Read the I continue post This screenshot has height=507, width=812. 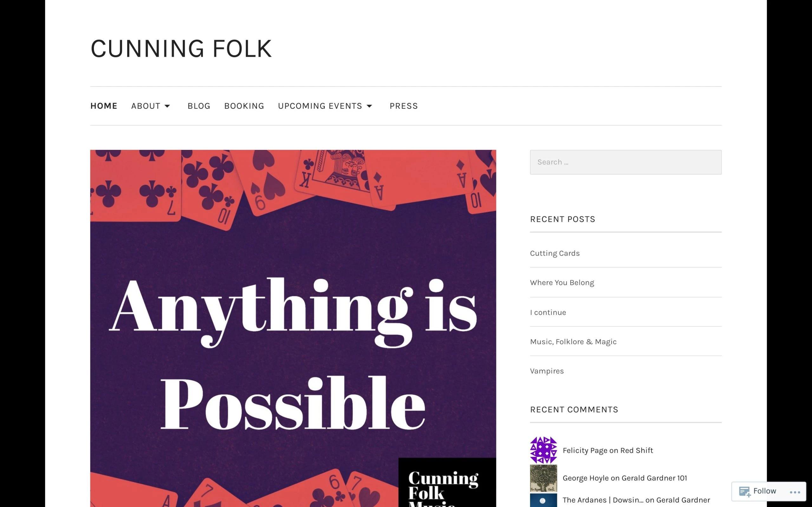tap(547, 312)
